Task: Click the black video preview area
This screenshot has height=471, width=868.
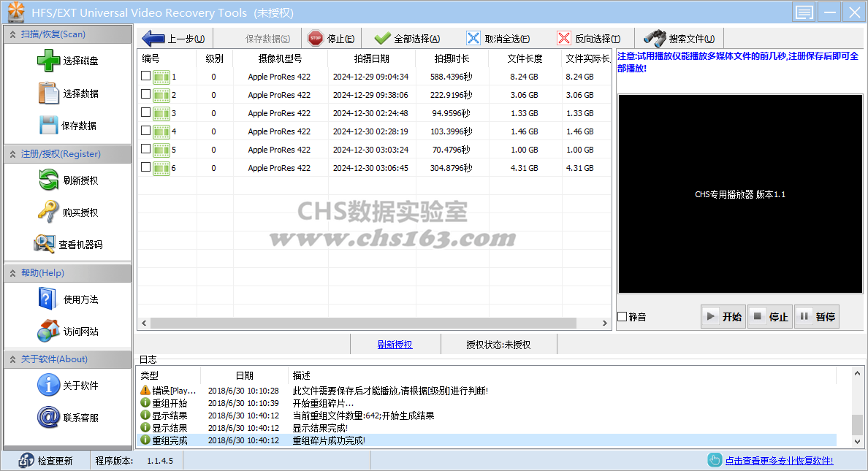Action: (740, 194)
